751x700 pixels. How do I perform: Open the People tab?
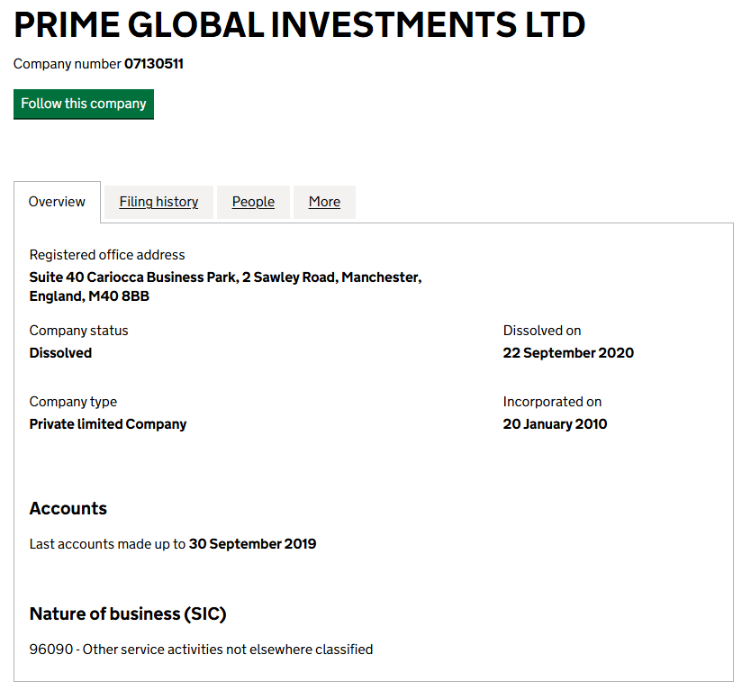253,201
